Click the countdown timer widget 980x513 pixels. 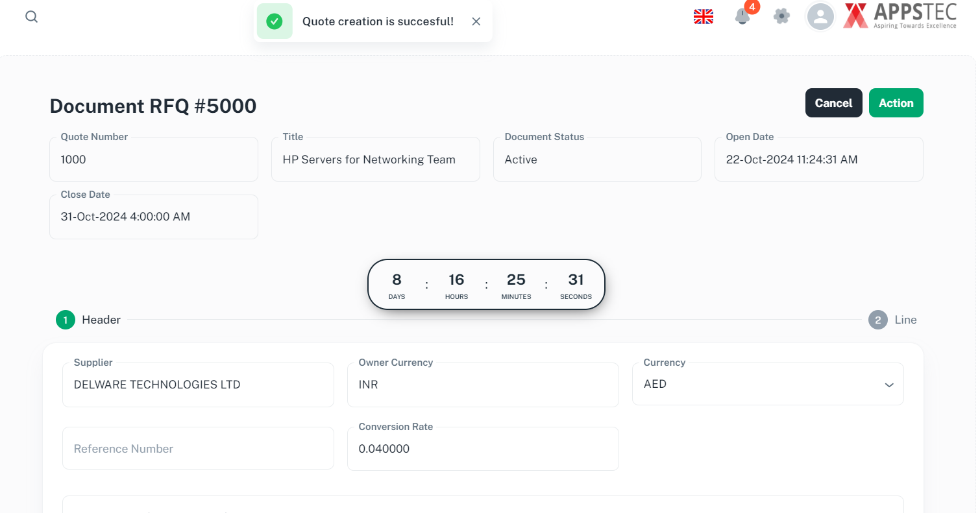(486, 285)
